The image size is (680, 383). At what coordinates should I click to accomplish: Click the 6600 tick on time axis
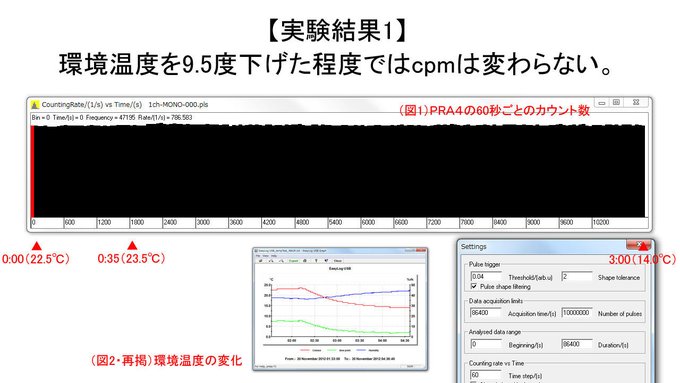coord(401,223)
